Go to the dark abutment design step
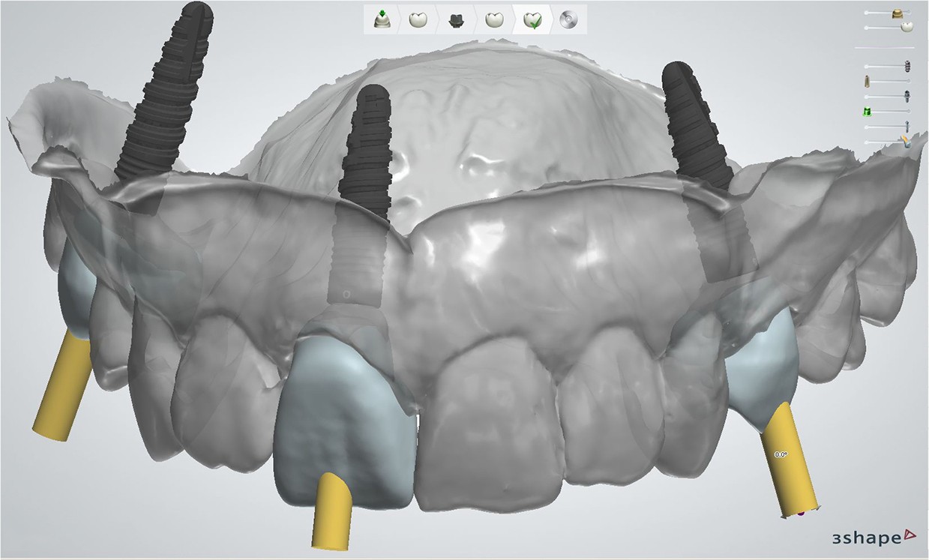Screen dimensions: 929x560 455,19
